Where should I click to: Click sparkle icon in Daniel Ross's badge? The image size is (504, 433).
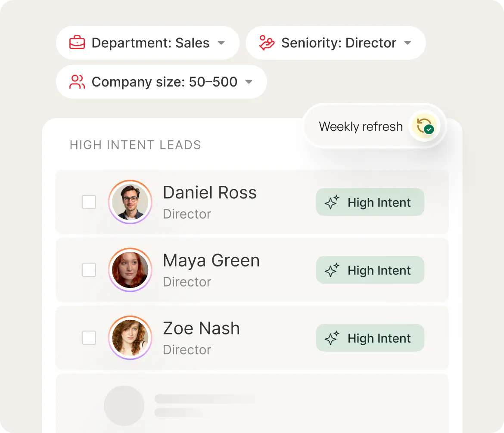tap(332, 202)
